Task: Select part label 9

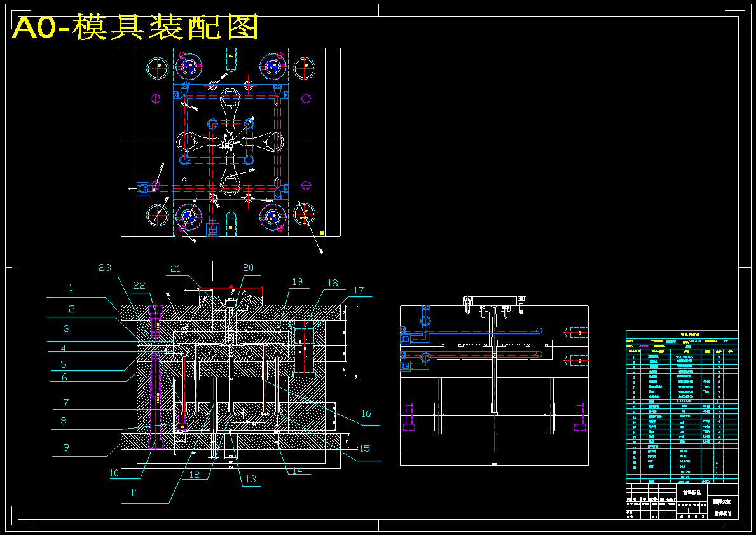Action: (66, 447)
